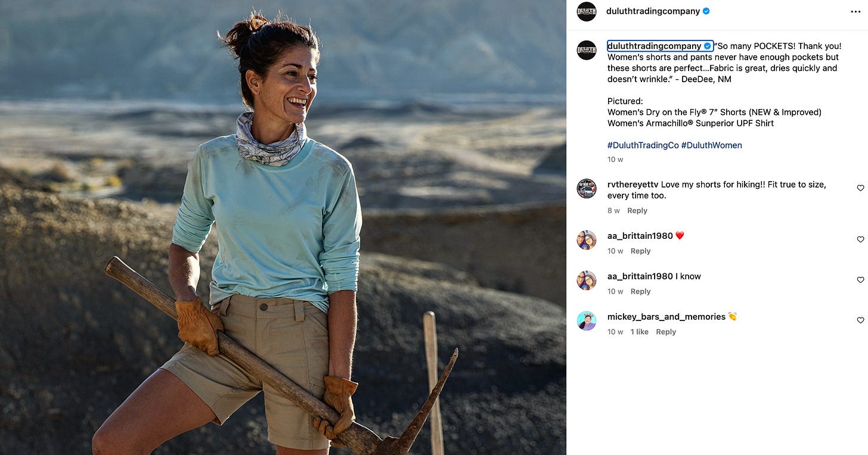Viewport: 868px width, 455px height.
Task: Click Duluth Trading avatar beside the caption
Action: (587, 50)
